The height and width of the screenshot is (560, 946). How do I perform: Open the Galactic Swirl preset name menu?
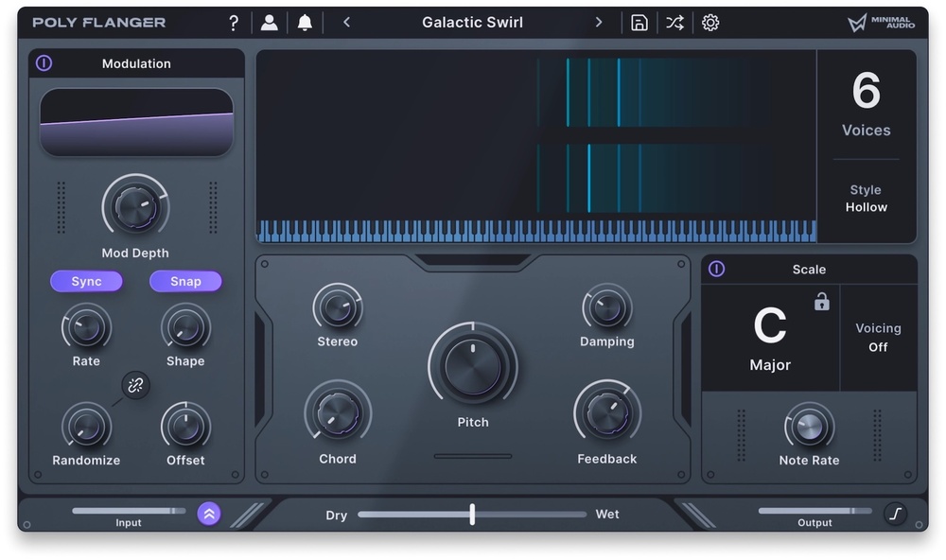pos(472,23)
